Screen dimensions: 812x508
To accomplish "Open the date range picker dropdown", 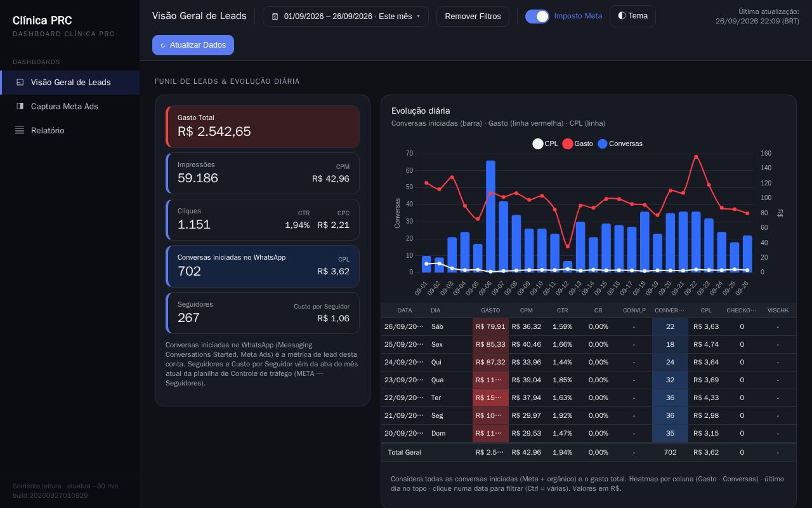I will [346, 17].
